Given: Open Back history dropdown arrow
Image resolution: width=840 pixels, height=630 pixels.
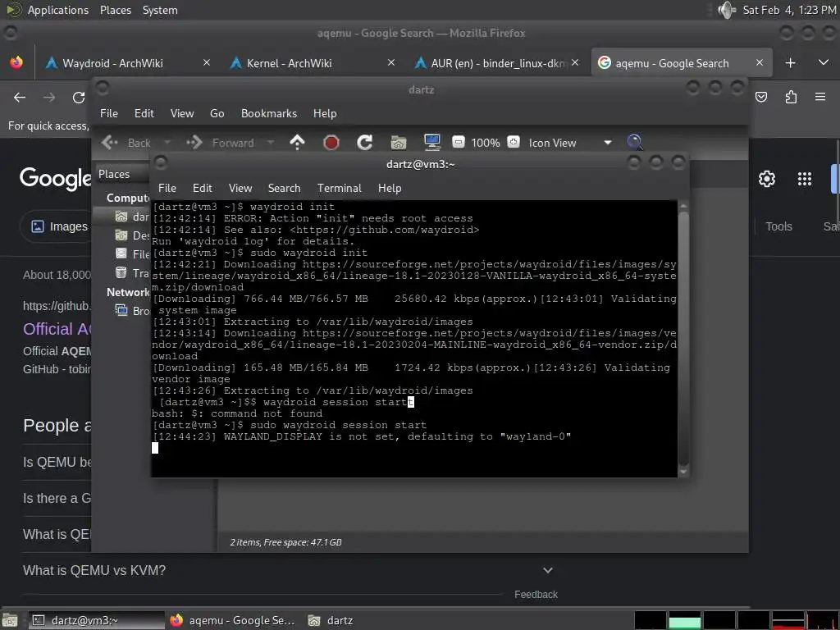Looking at the screenshot, I should [167, 143].
